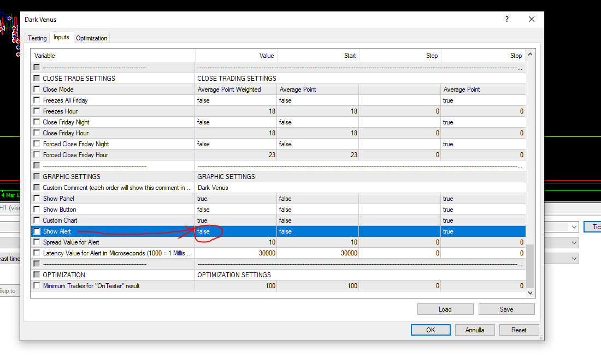Screen dimensions: 601x364
Task: Cancel with the Annulla button
Action: pos(475,330)
